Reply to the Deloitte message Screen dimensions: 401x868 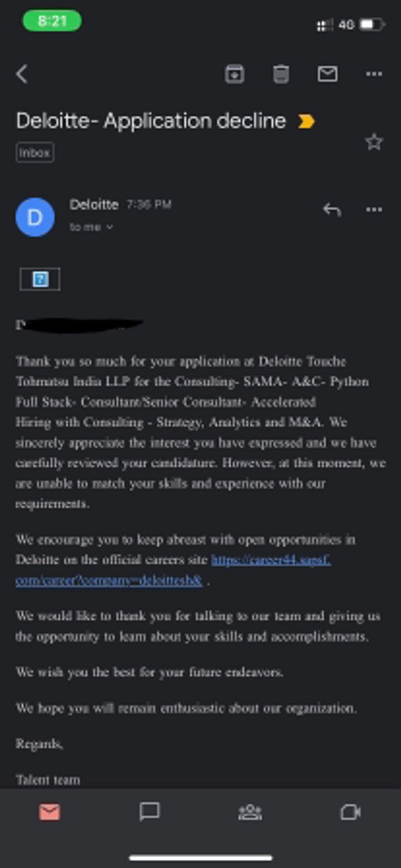pos(332,209)
